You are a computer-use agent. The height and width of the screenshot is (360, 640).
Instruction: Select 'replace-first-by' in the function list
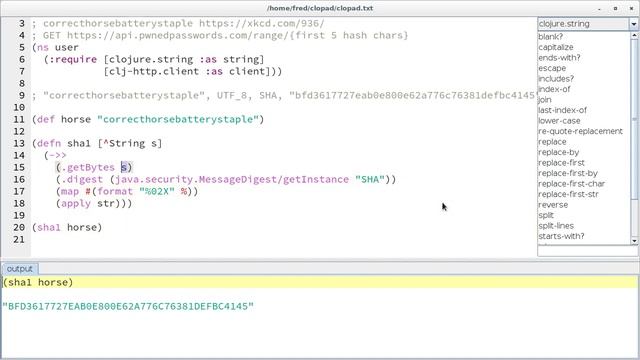click(568, 173)
